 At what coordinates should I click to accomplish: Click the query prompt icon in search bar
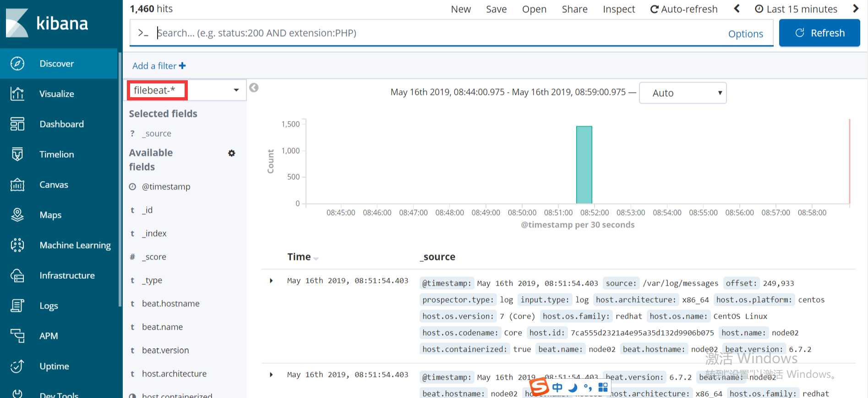[x=143, y=33]
